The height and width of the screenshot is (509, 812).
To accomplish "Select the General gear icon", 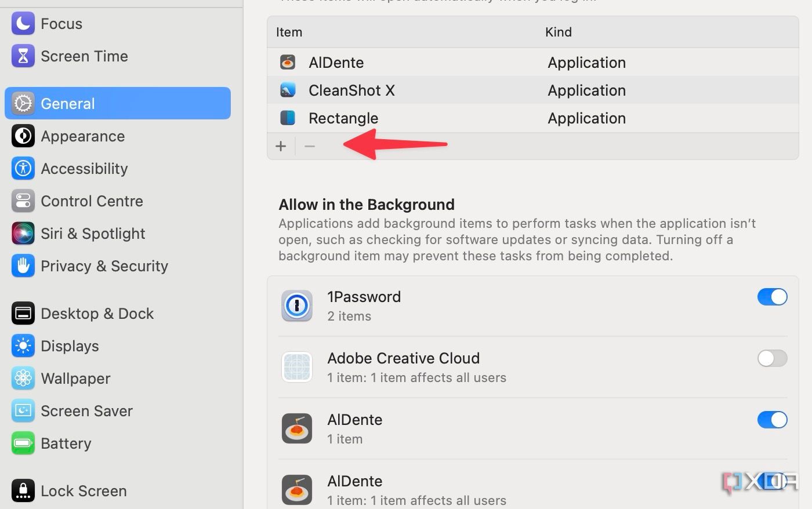I will pyautogui.click(x=23, y=104).
